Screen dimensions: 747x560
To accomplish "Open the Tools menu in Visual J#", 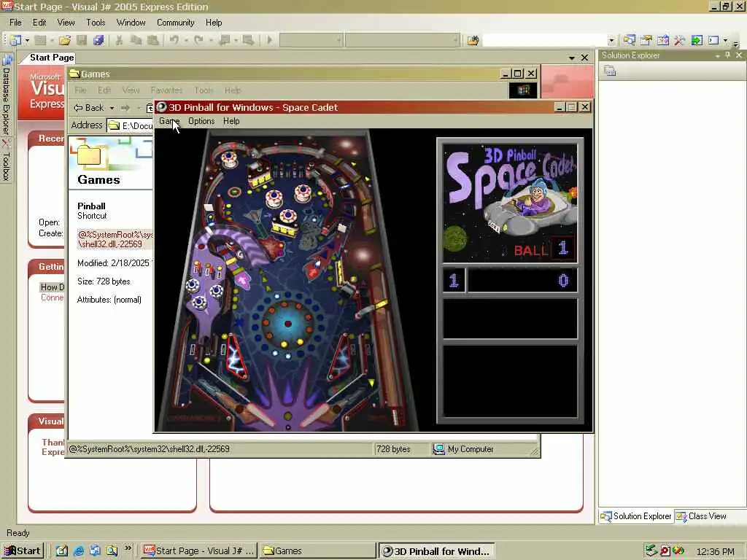I will click(x=96, y=23).
